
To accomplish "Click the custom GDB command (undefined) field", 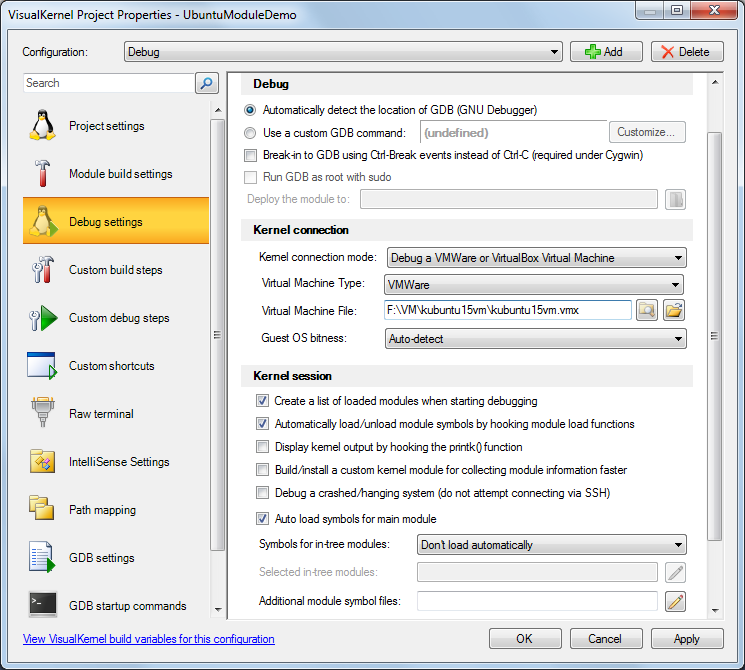I will pos(513,133).
